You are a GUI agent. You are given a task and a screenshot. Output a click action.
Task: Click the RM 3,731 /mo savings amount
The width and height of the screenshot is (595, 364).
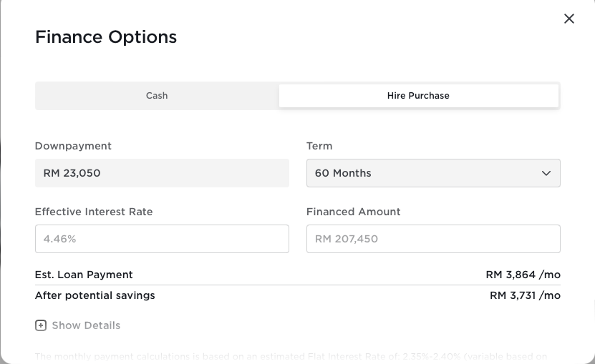[x=525, y=295]
